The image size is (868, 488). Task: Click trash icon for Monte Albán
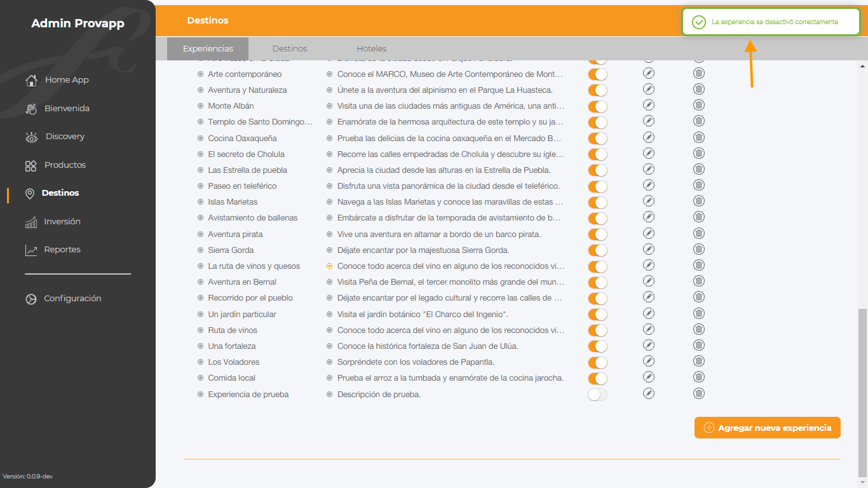699,105
